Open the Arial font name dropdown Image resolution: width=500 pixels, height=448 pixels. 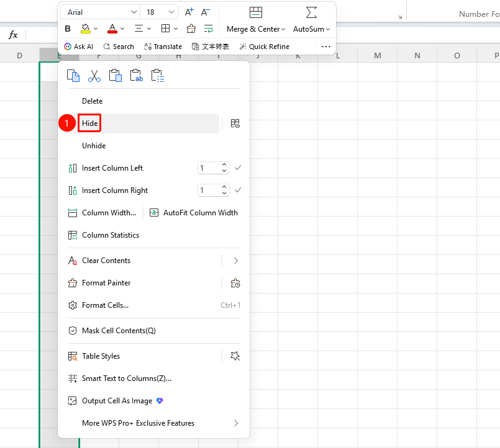coord(134,12)
